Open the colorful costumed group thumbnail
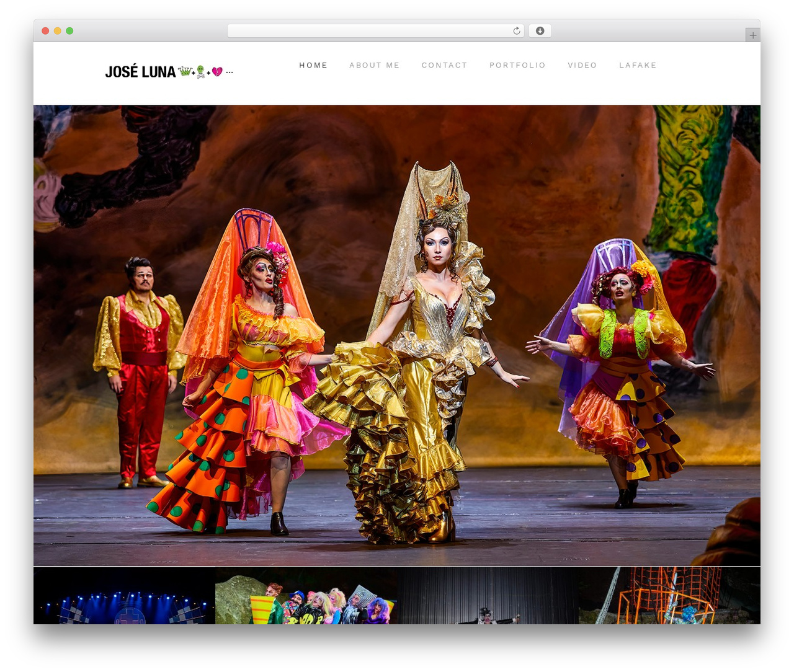794x672 pixels. (x=306, y=596)
